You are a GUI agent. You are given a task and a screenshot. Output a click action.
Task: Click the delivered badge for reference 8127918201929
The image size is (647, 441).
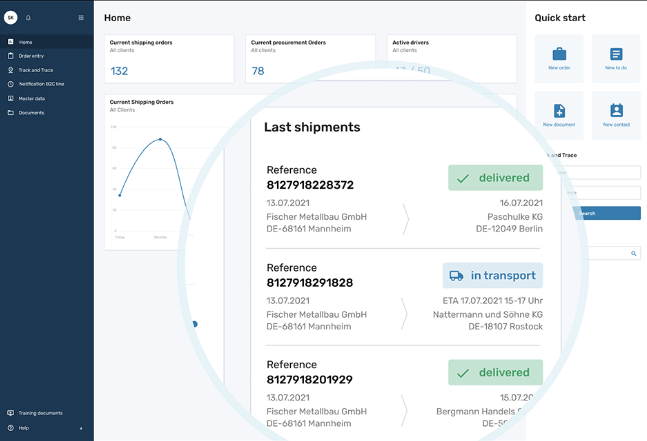tap(496, 373)
